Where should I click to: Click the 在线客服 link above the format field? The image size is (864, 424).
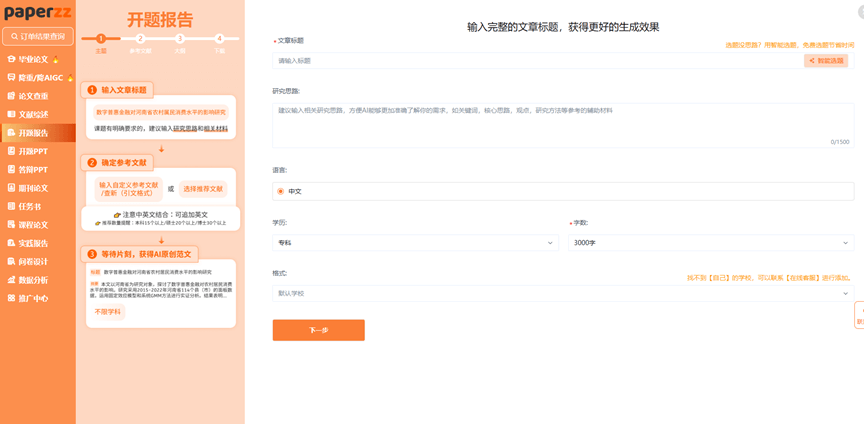pyautogui.click(x=804, y=278)
